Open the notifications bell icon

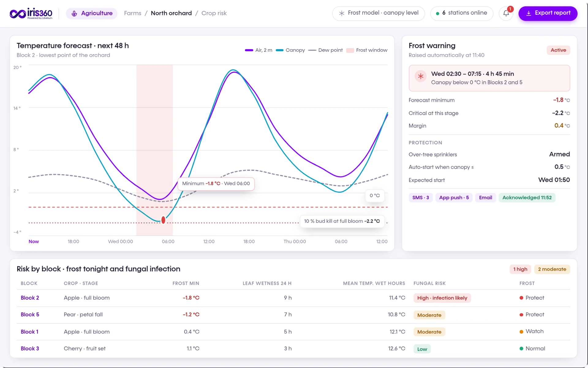(506, 13)
